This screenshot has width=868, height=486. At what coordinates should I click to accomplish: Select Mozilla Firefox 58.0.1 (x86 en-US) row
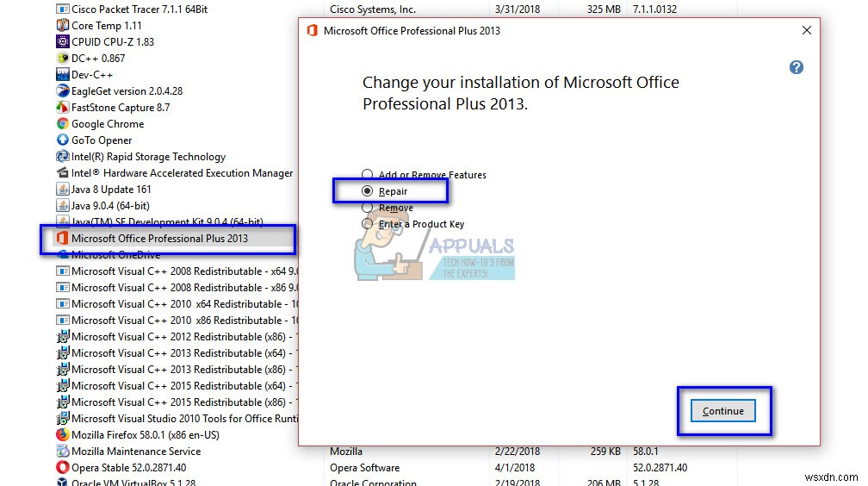pos(145,435)
